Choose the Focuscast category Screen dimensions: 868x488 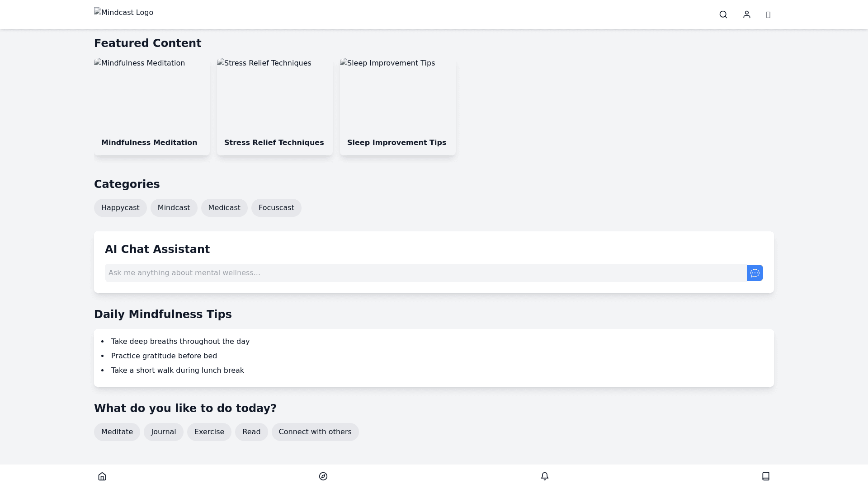(276, 208)
